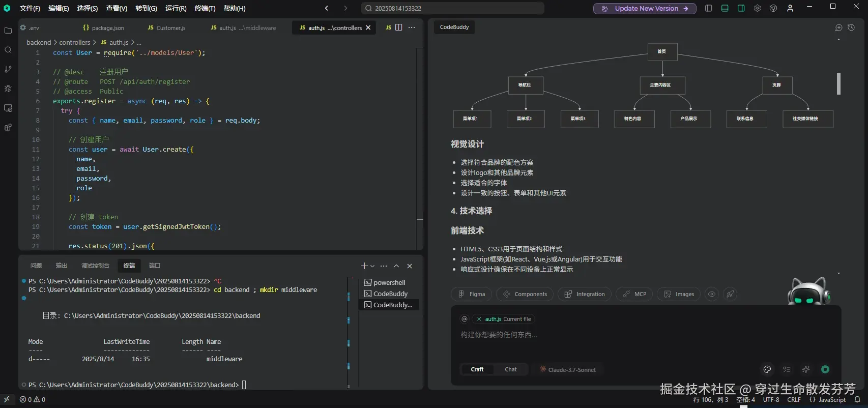Open the Run and Debug bug icon
The width and height of the screenshot is (868, 408).
pos(8,89)
